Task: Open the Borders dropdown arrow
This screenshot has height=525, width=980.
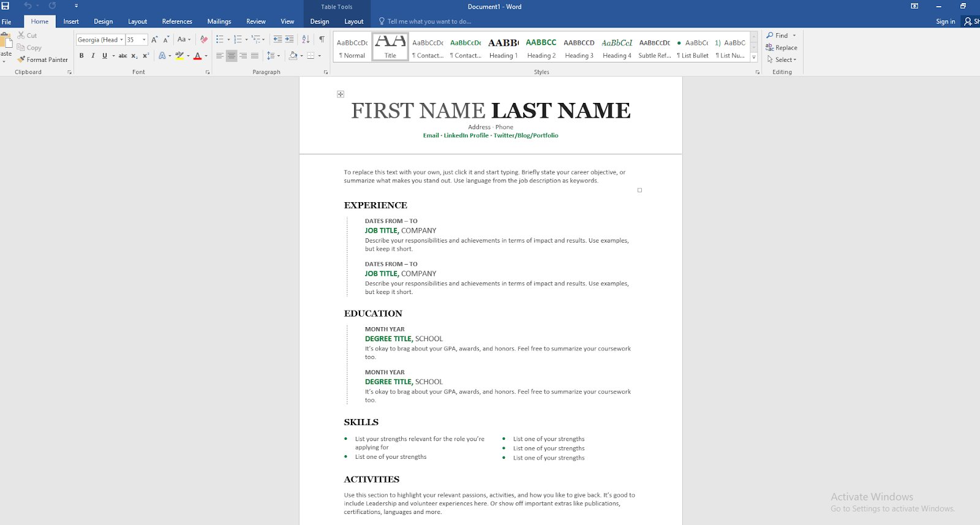Action: pyautogui.click(x=319, y=56)
